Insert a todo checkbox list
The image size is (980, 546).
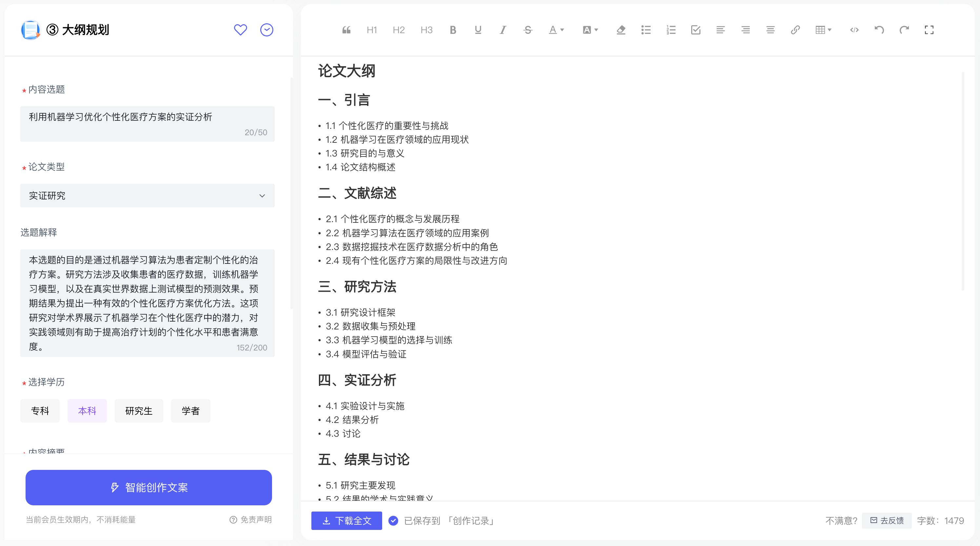(x=696, y=30)
